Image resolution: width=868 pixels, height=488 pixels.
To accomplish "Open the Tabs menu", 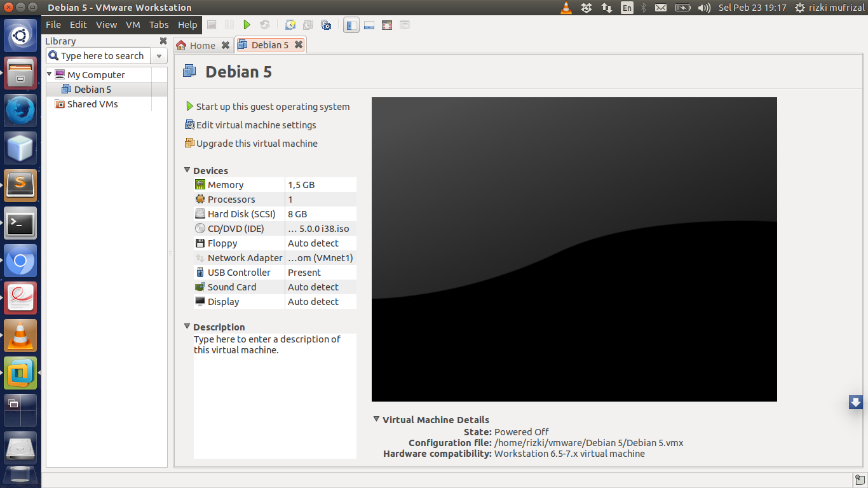I will (159, 25).
